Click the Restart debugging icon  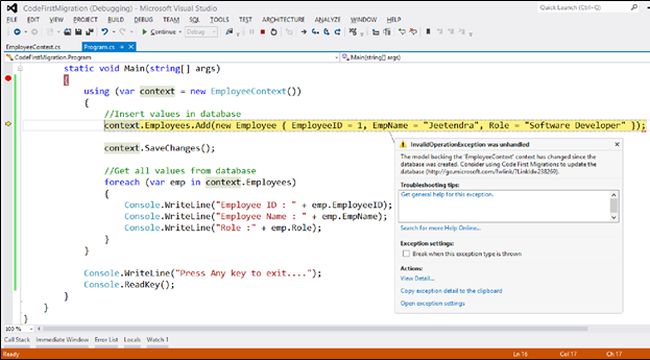[273, 32]
